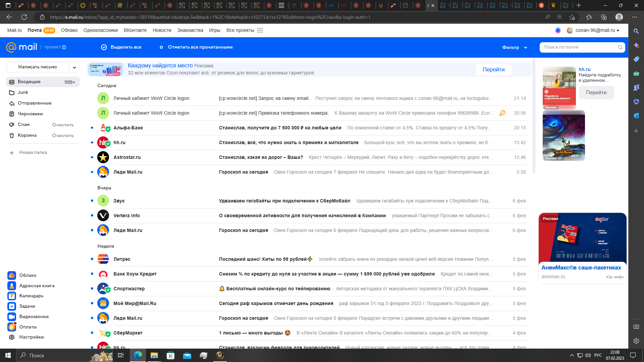Click the Vertera Info sender avatar
The height and width of the screenshot is (362, 644).
point(103,216)
